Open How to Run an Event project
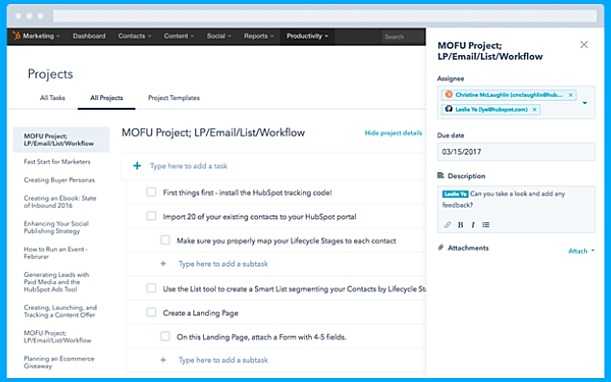Image resolution: width=611 pixels, height=382 pixels. [55, 253]
